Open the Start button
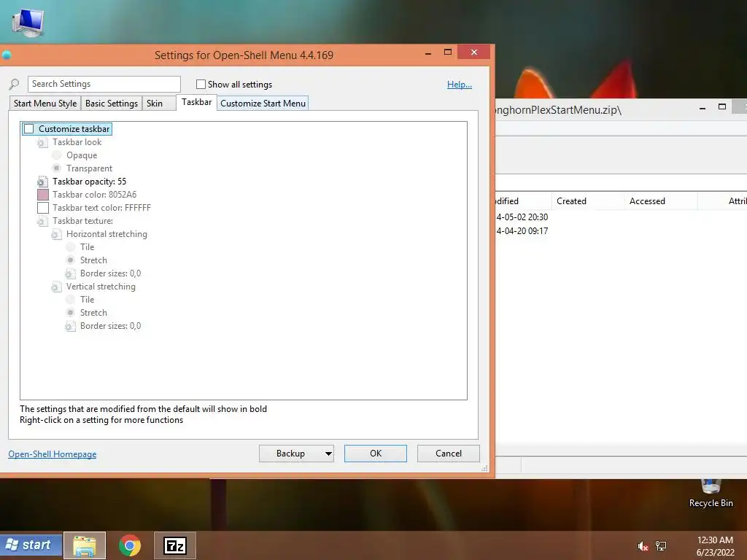Image resolution: width=747 pixels, height=560 pixels. point(31,545)
